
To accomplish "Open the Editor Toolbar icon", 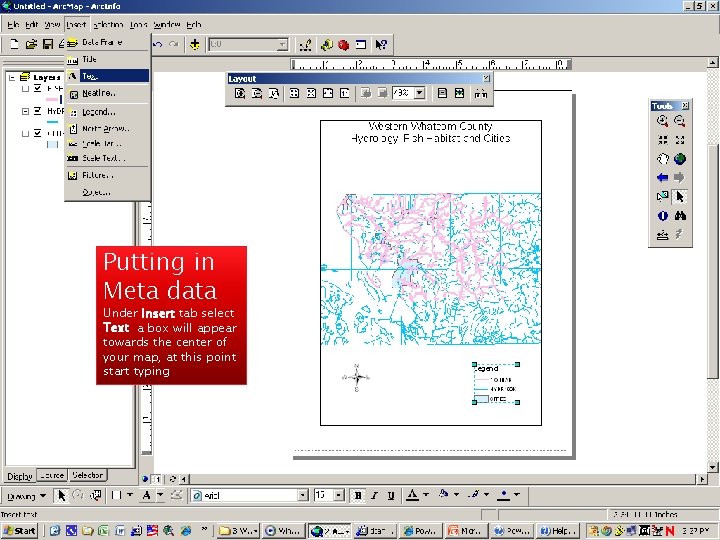I will click(x=305, y=45).
